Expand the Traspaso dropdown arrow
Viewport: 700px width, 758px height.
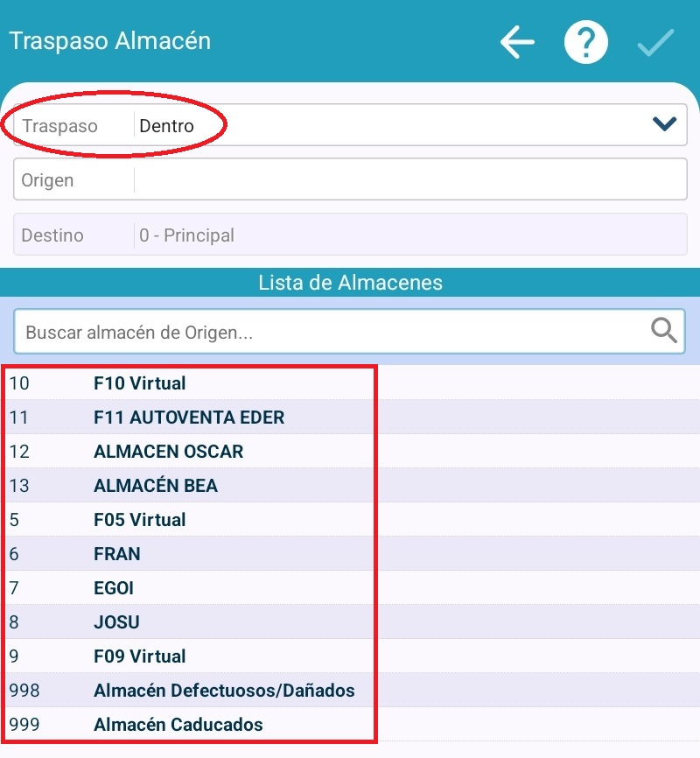click(x=665, y=125)
